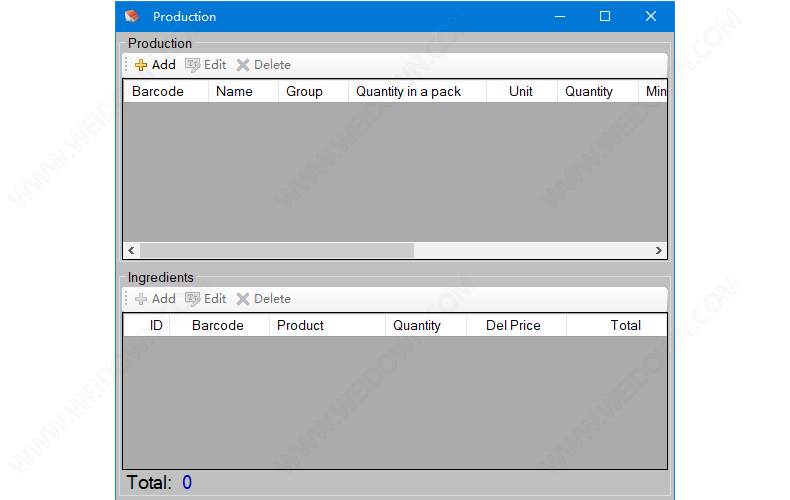Click Add icon in Production toolbar

(142, 65)
